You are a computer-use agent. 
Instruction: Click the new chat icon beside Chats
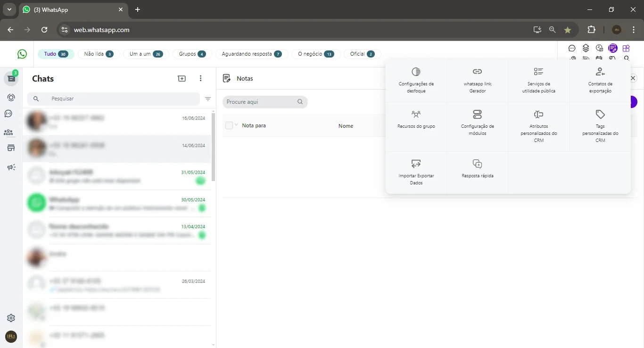tap(182, 79)
